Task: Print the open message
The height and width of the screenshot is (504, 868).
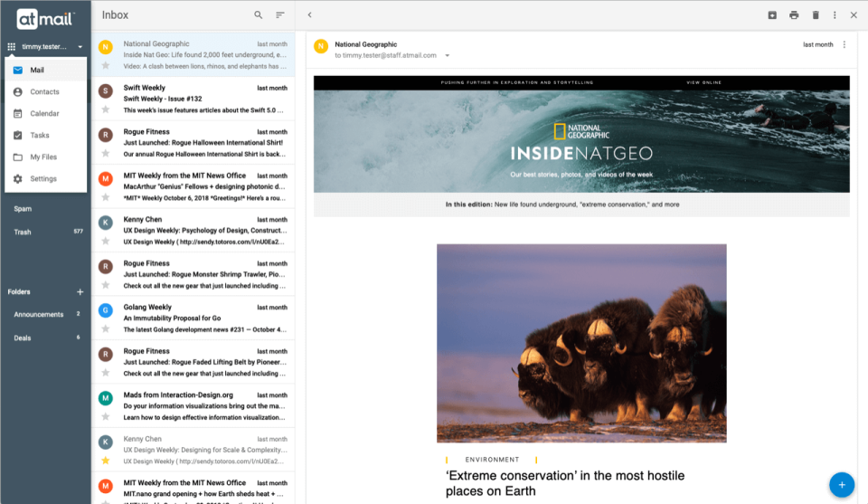Action: pos(794,15)
